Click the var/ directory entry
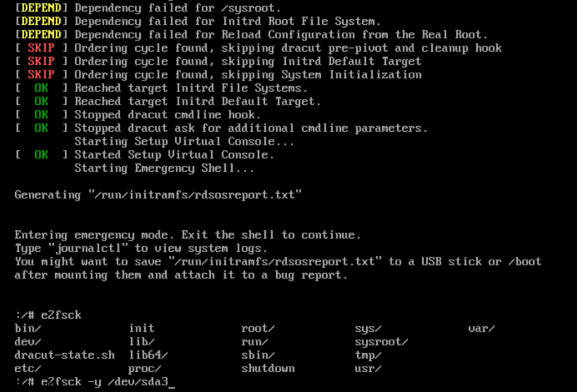 click(x=481, y=328)
